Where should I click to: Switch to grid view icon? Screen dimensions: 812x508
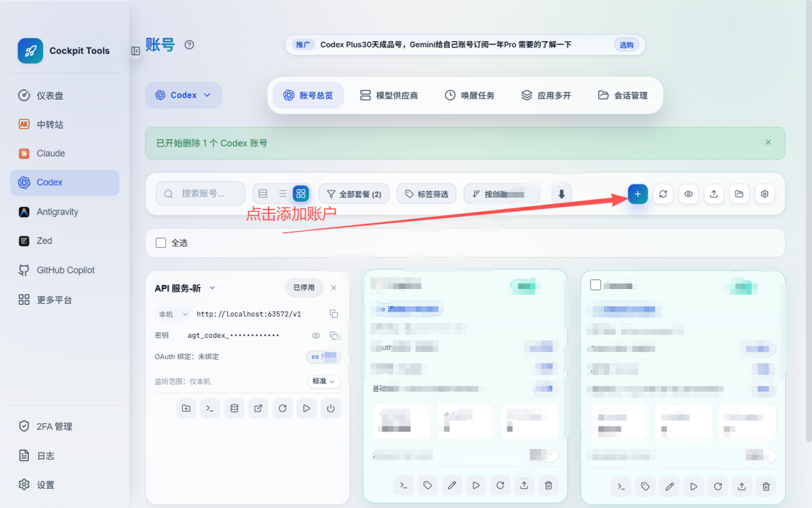click(301, 193)
